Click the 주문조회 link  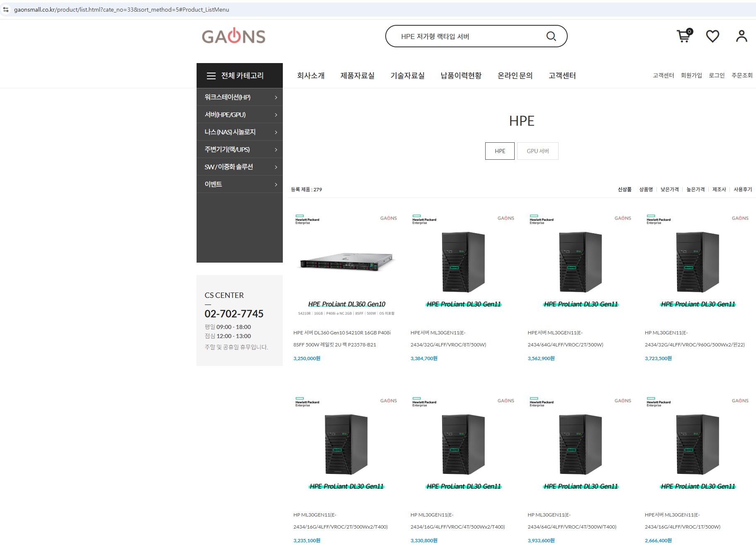[x=742, y=75]
